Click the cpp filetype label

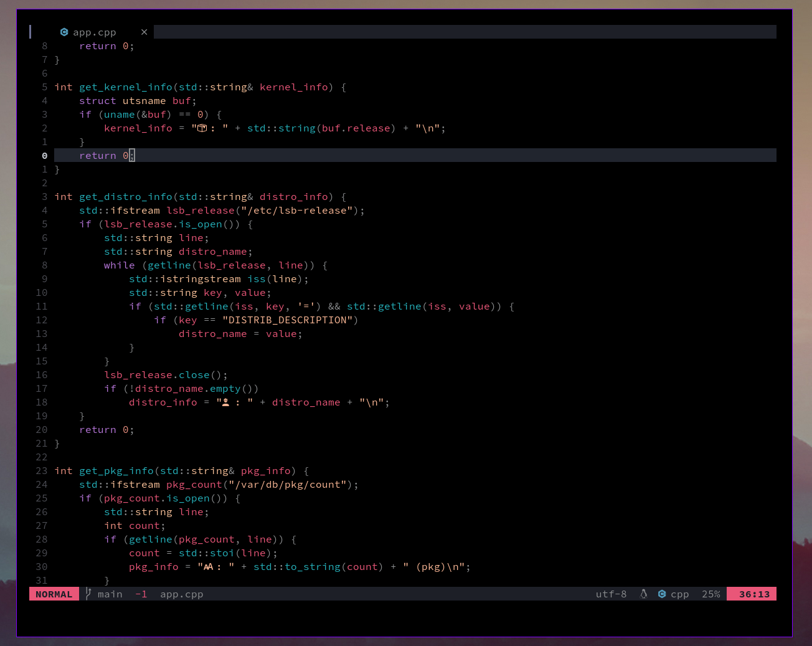pos(680,595)
